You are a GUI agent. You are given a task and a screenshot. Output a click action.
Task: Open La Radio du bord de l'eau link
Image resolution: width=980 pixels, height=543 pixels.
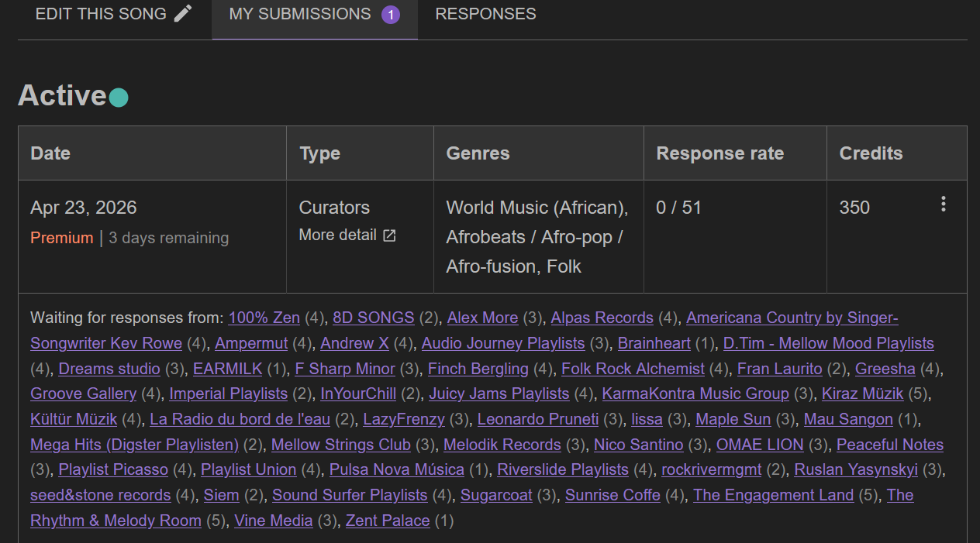240,419
